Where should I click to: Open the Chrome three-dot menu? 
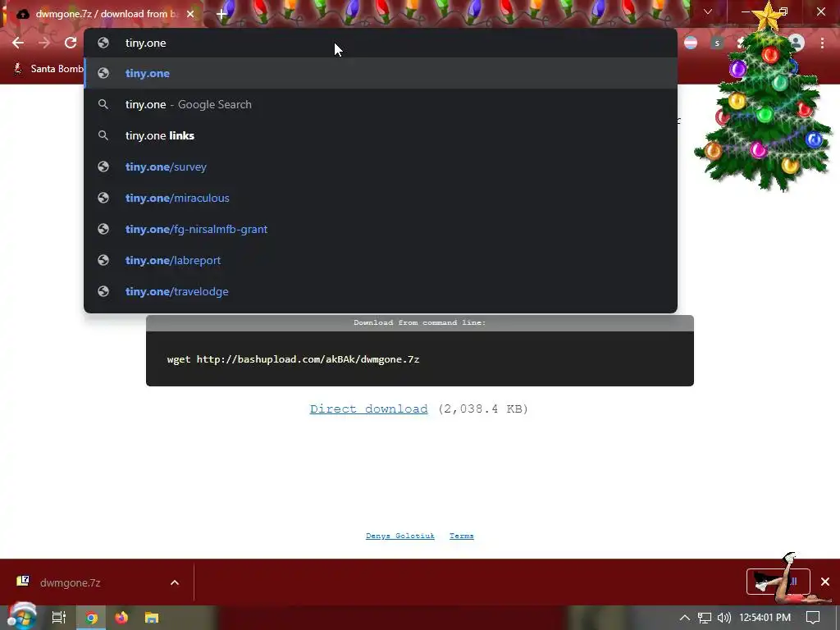[822, 43]
